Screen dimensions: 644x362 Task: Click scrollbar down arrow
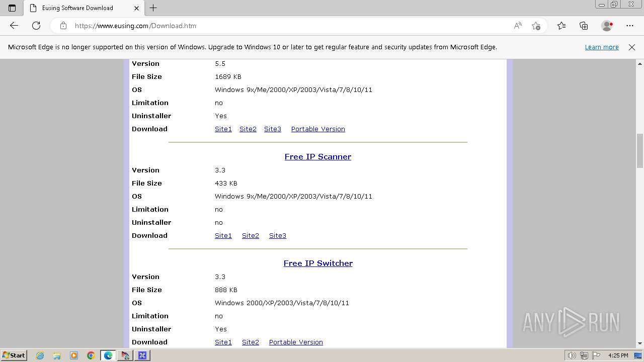click(x=640, y=343)
